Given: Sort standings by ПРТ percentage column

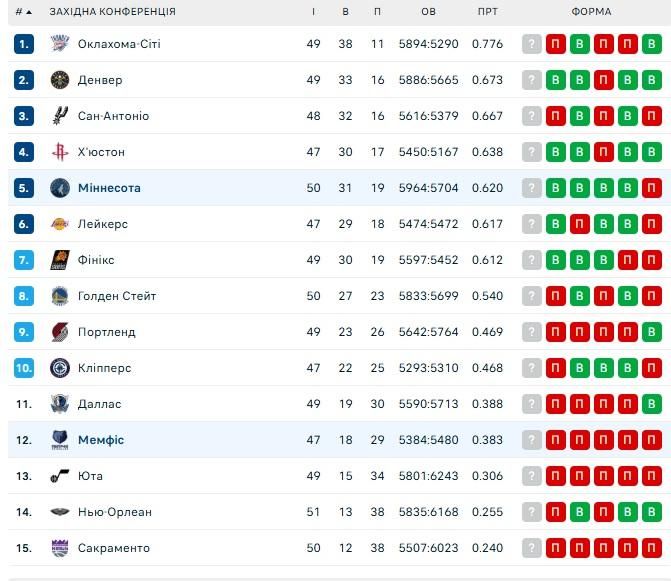Looking at the screenshot, I should pos(487,12).
